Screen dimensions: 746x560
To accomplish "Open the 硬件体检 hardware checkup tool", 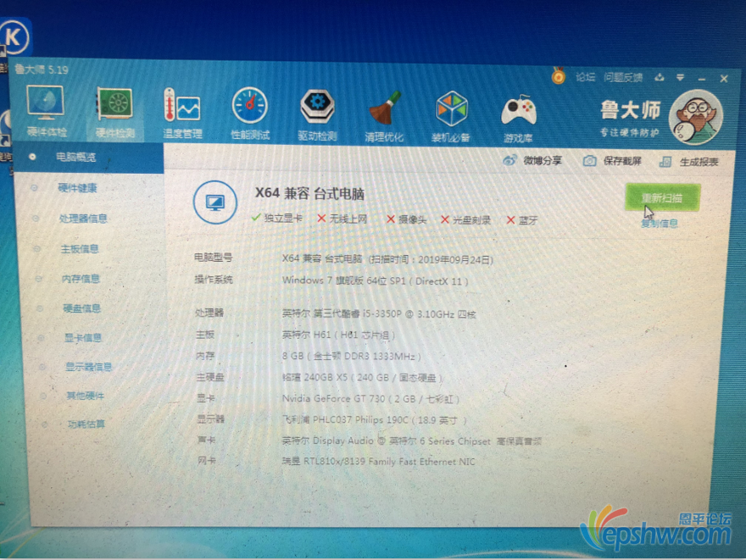I will 46,111.
